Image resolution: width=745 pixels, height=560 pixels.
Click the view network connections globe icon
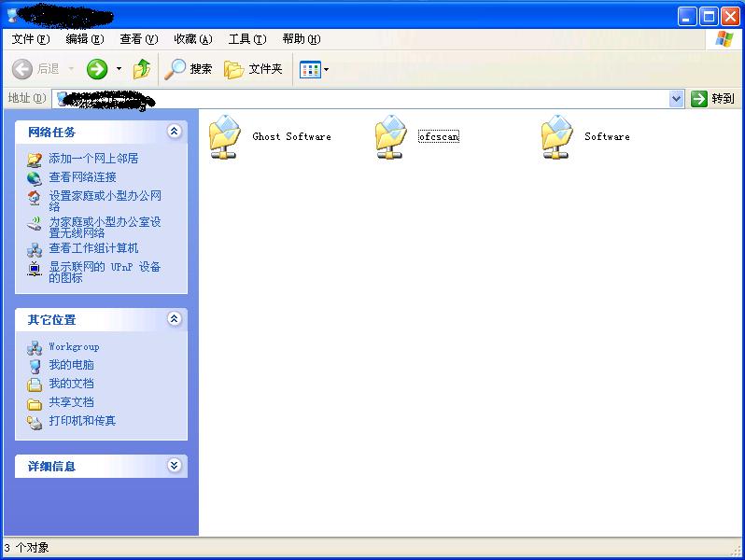[x=35, y=178]
